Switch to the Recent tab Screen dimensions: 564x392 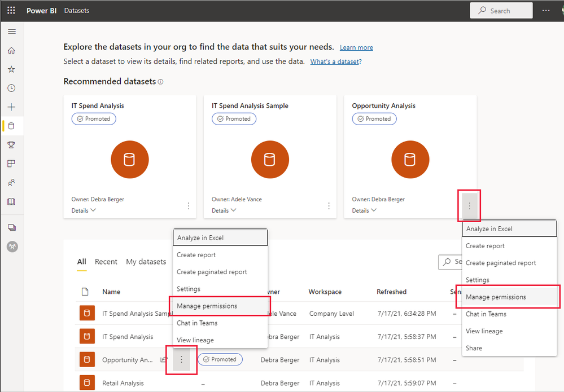(x=106, y=262)
